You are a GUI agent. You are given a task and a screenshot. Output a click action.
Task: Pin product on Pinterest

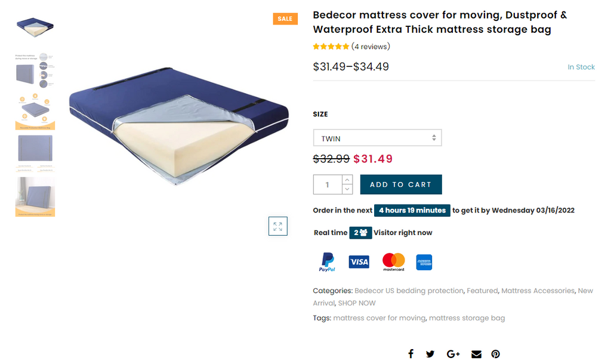point(495,354)
